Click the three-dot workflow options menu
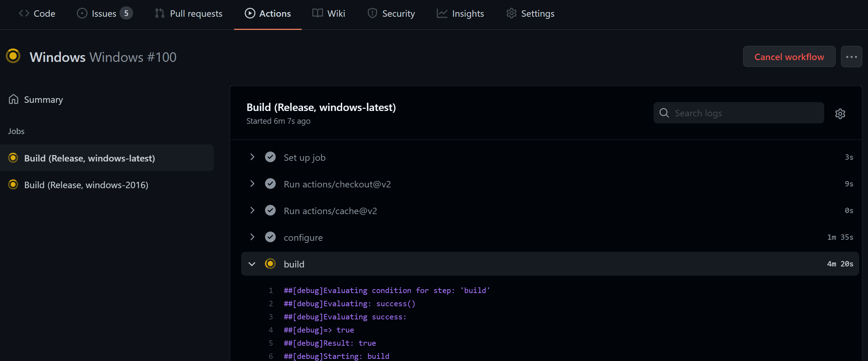Viewport: 868px width, 361px height. click(x=851, y=57)
